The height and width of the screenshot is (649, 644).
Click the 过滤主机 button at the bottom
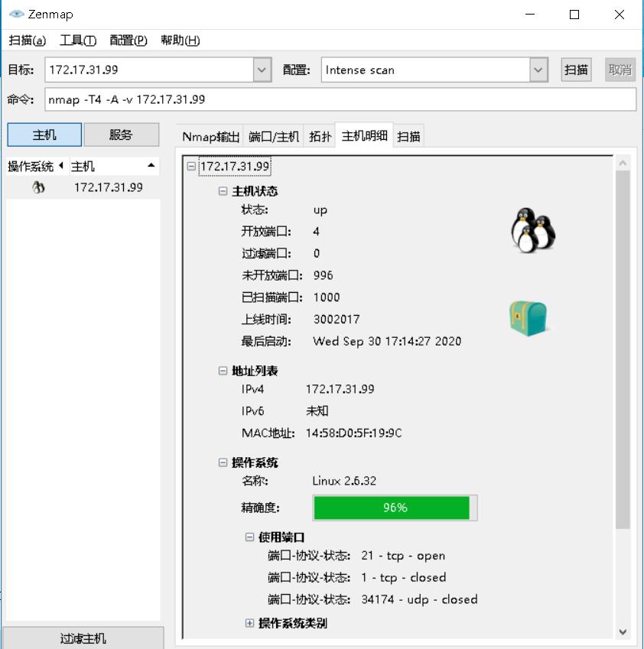[83, 637]
